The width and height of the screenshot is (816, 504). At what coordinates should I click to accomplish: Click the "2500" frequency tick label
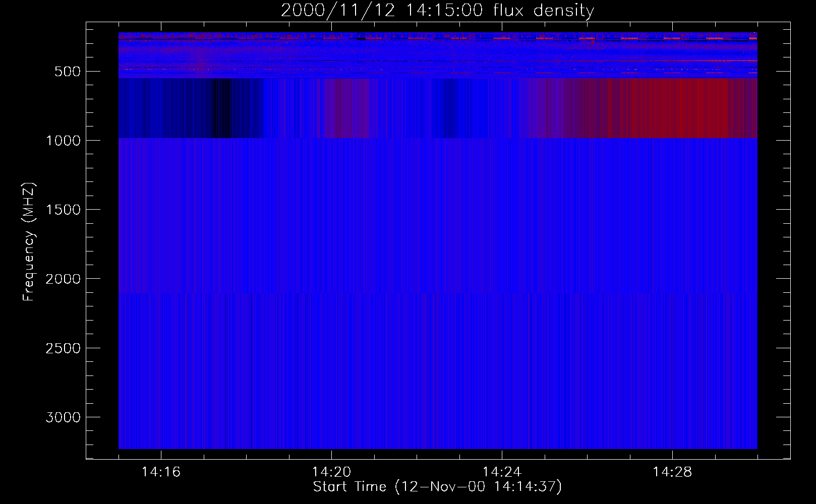pos(63,348)
